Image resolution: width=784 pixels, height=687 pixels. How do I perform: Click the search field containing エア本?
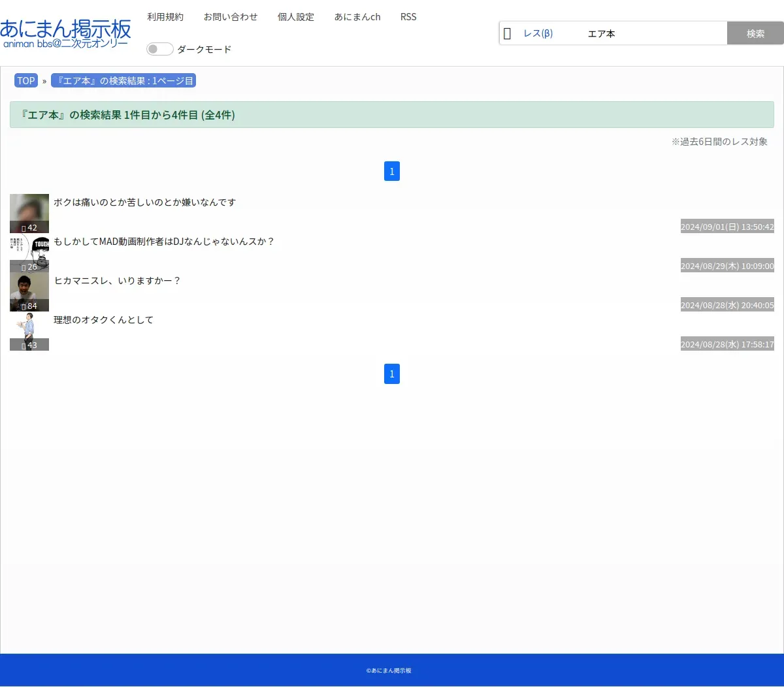click(x=655, y=33)
